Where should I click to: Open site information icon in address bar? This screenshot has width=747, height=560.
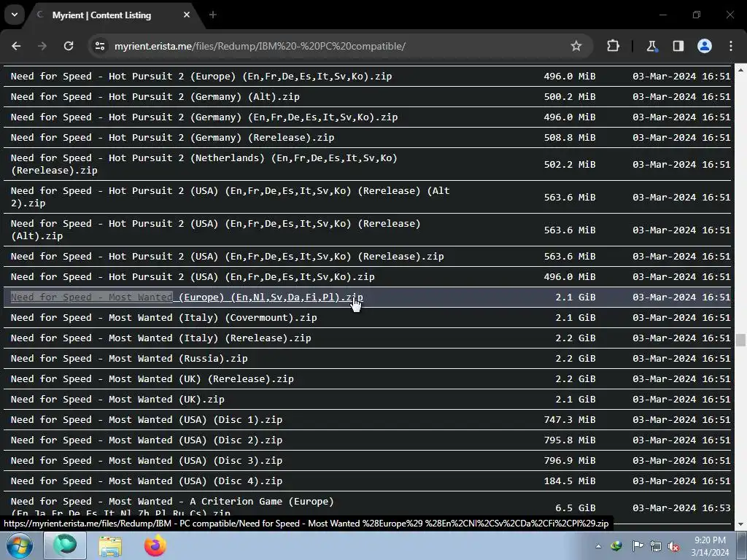[100, 46]
